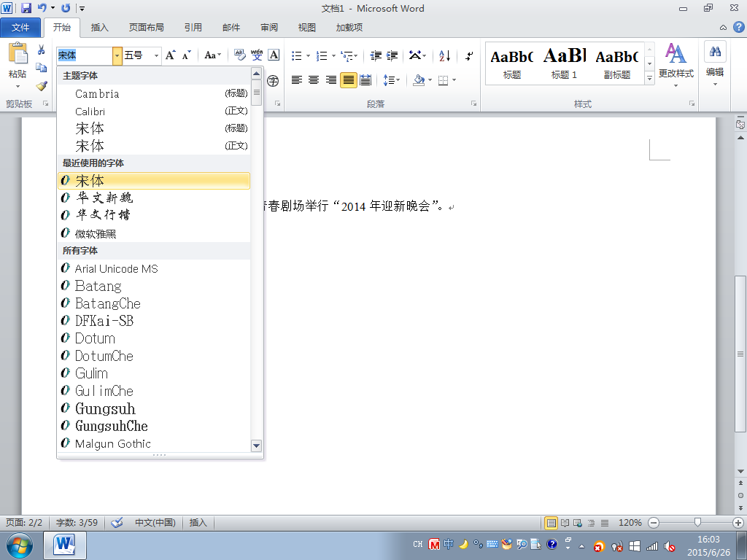747x560 pixels.
Task: Expand the numbered list dropdown arrow
Action: (333, 55)
